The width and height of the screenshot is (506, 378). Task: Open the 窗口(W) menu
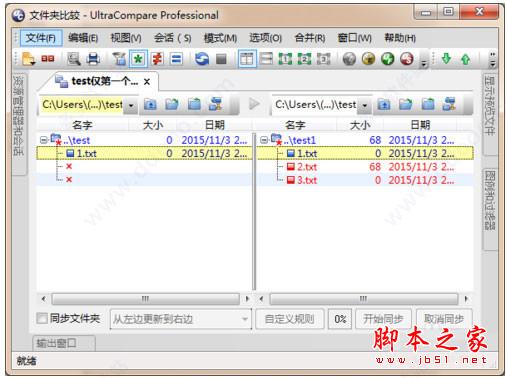point(354,38)
